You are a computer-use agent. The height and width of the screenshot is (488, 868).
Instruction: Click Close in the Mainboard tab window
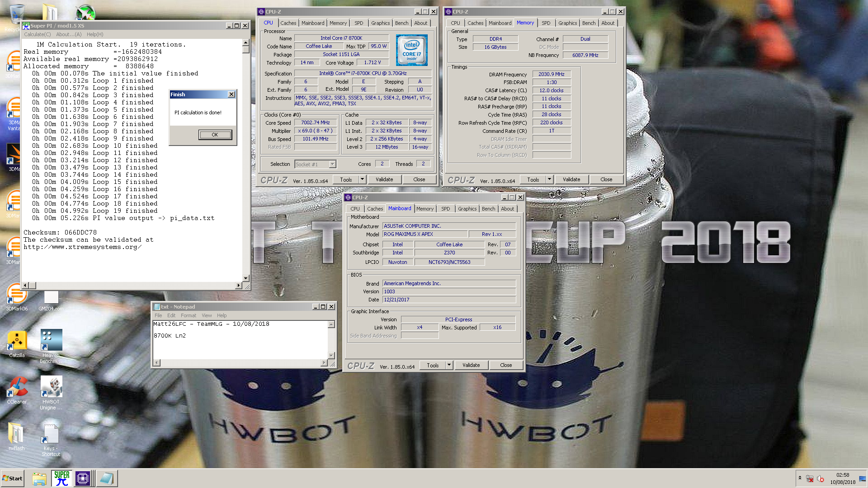pos(506,365)
